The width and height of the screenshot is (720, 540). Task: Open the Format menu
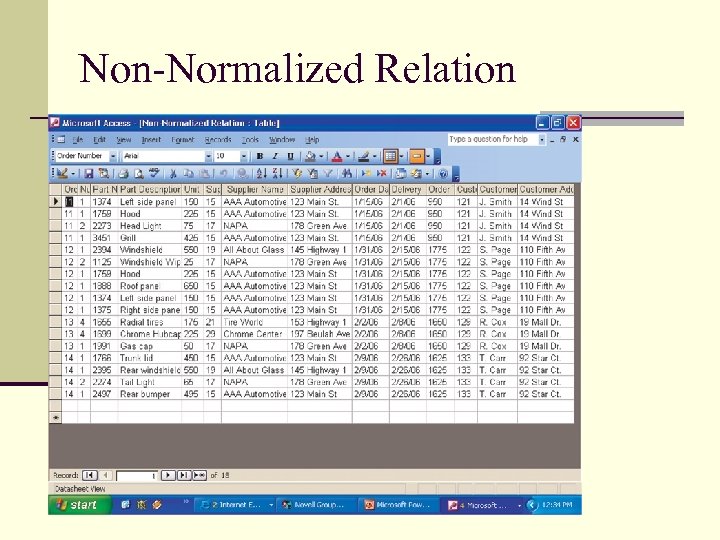pos(183,140)
